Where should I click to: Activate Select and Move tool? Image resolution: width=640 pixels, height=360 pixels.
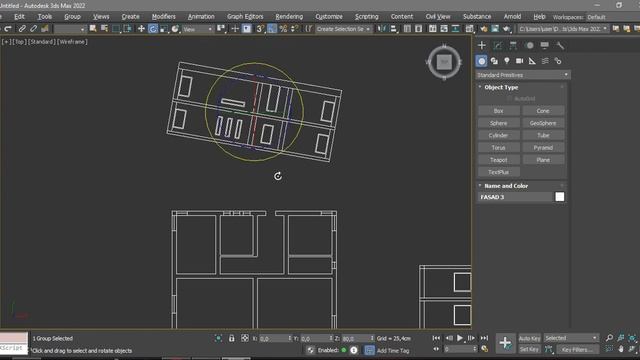[x=141, y=29]
